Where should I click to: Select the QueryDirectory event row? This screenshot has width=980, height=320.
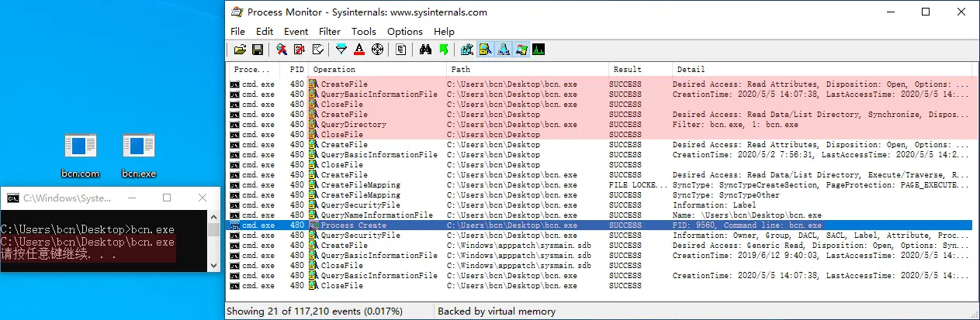[x=599, y=125]
